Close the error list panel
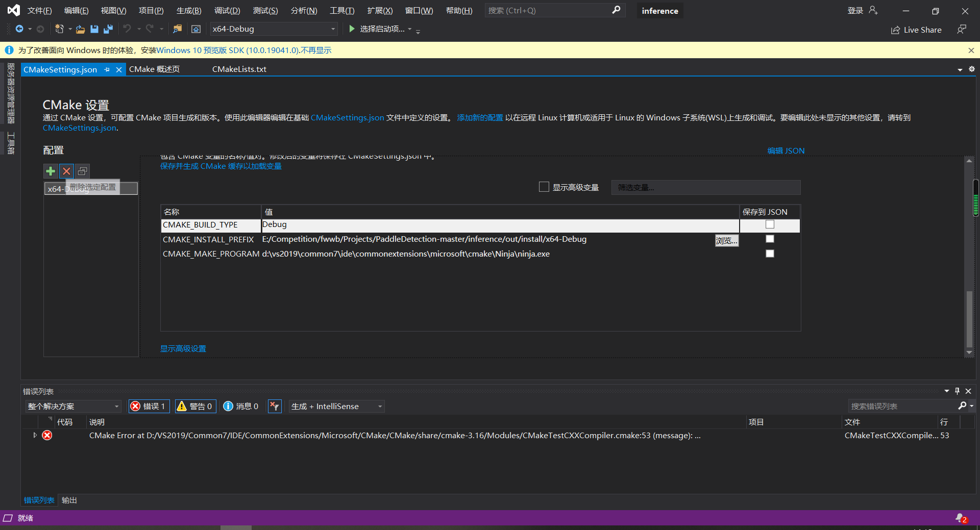Viewport: 980px width, 530px height. click(x=968, y=391)
